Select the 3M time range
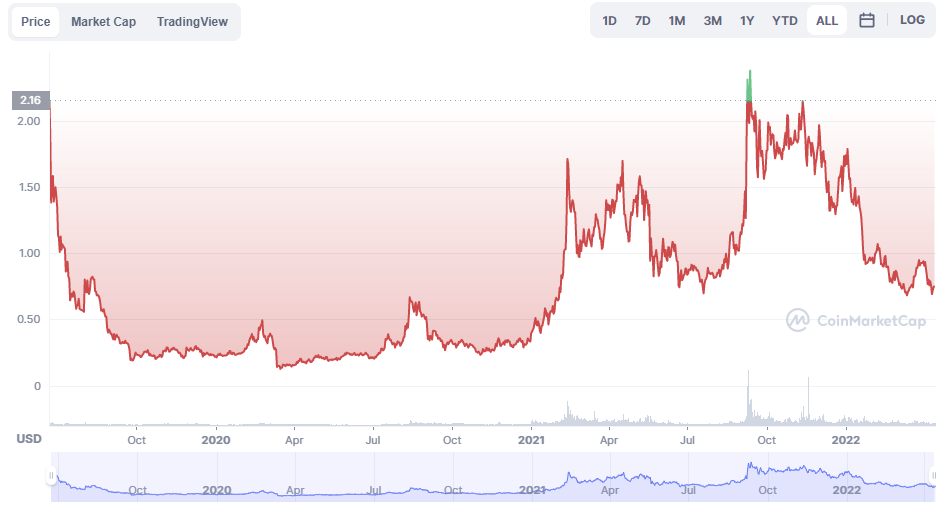This screenshot has height=512, width=949. tap(712, 21)
